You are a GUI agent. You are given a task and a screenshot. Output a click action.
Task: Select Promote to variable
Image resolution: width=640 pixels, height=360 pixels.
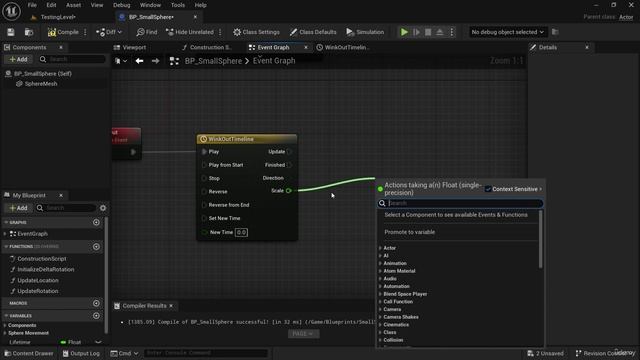pos(409,232)
